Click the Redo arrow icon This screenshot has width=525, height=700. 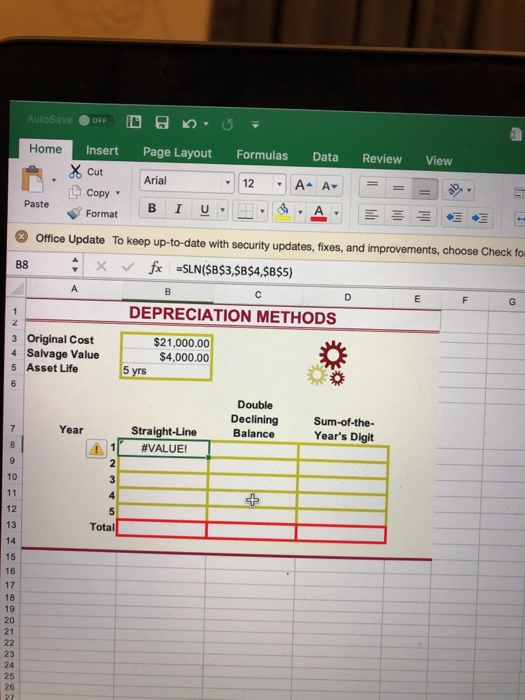(227, 125)
